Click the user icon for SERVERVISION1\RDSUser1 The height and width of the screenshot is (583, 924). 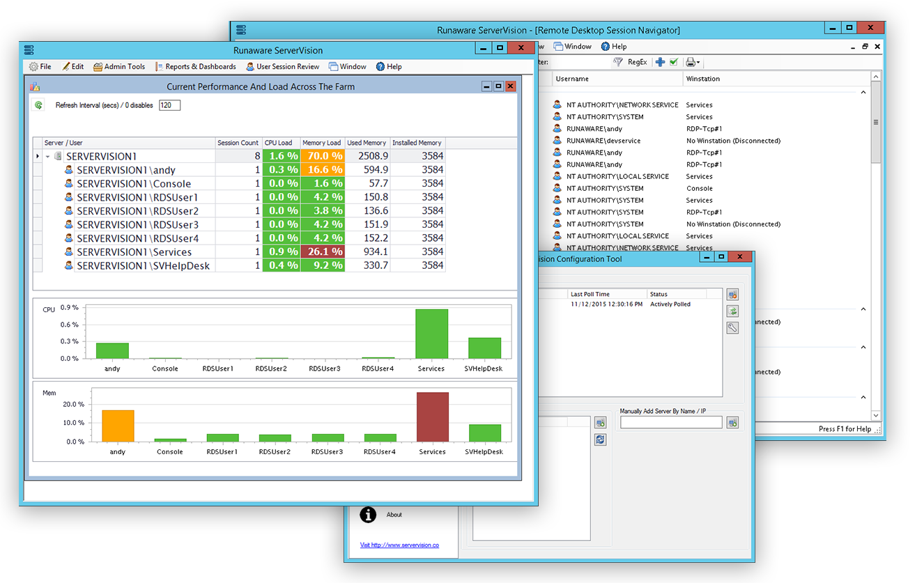tap(69, 197)
